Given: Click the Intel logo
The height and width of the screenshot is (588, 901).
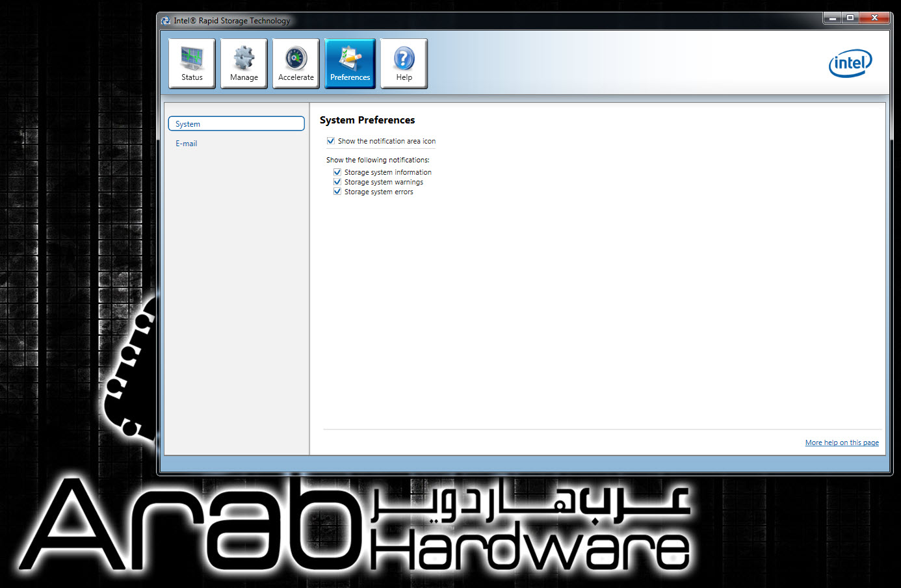Looking at the screenshot, I should pyautogui.click(x=850, y=63).
